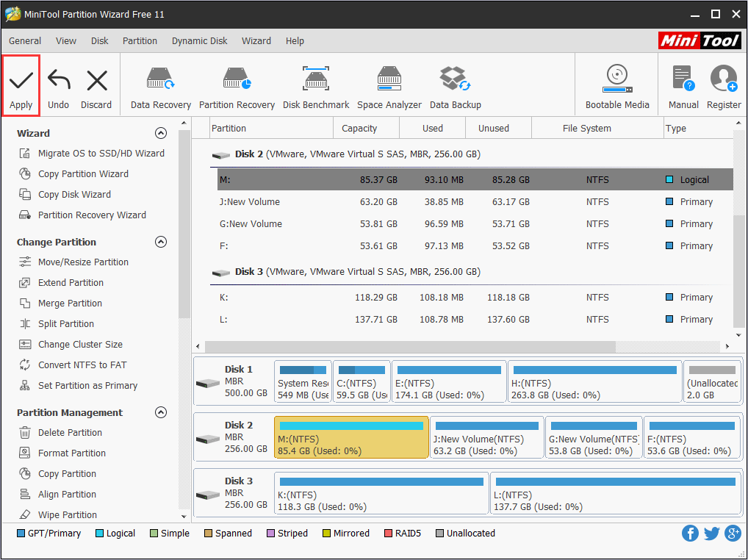Start Disk Benchmark
Viewport: 748px width, 560px height.
316,88
